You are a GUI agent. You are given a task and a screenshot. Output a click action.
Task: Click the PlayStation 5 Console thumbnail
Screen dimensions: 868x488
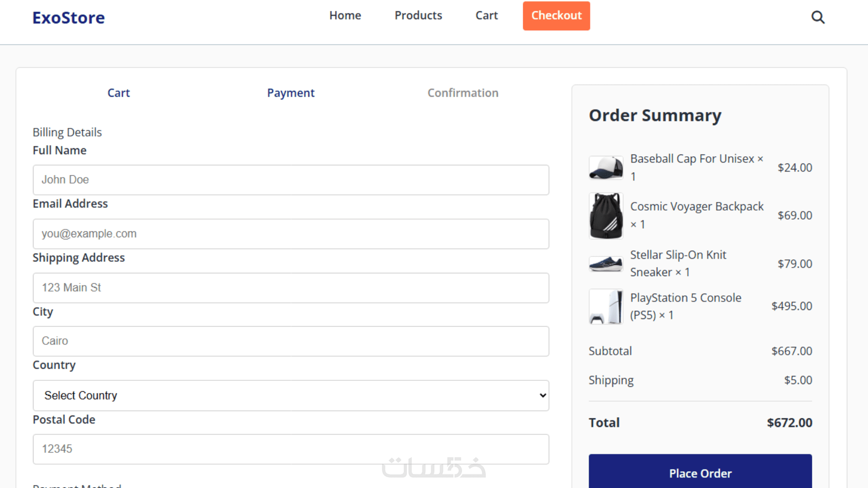(606, 306)
